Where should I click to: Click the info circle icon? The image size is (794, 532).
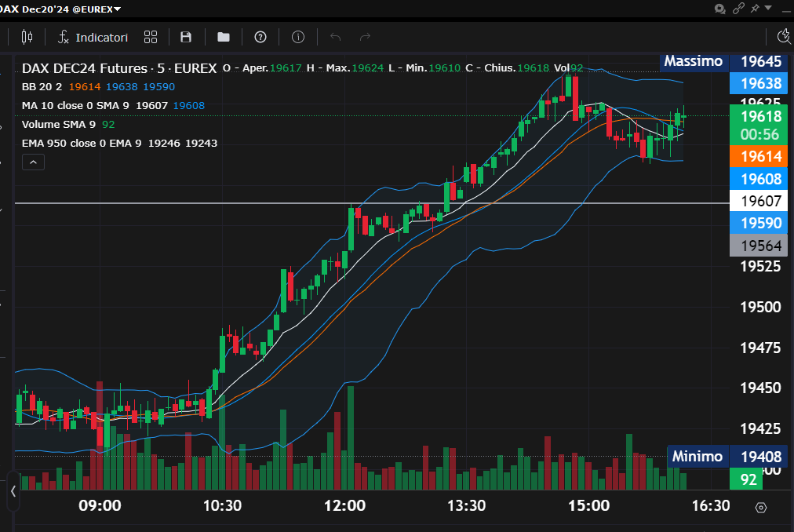point(298,37)
